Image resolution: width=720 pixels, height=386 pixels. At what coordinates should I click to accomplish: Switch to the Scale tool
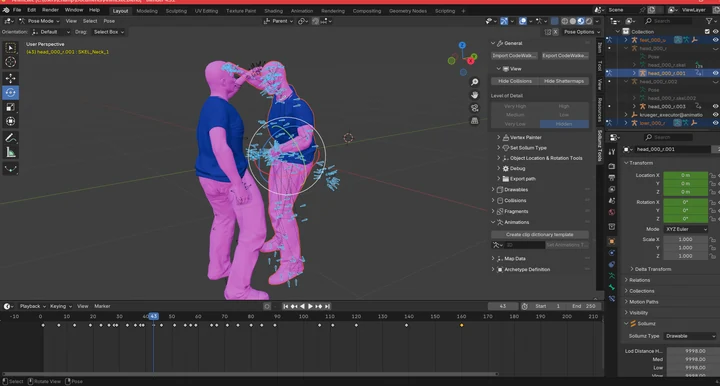10,107
